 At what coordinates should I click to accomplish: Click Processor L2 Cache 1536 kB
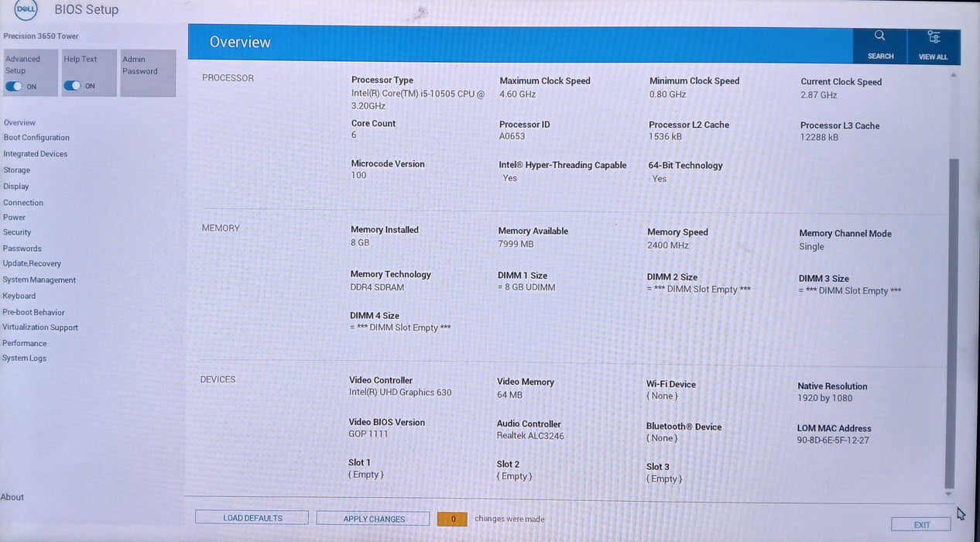pyautogui.click(x=666, y=137)
